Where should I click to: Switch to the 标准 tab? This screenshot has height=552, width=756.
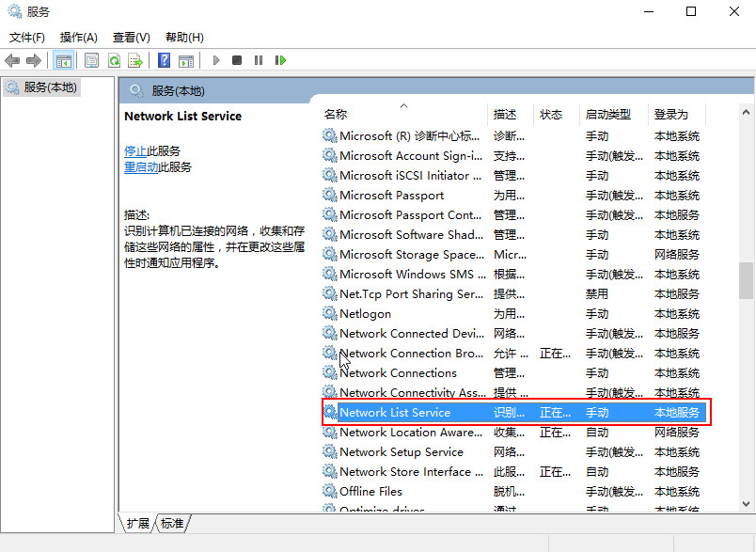pos(173,523)
